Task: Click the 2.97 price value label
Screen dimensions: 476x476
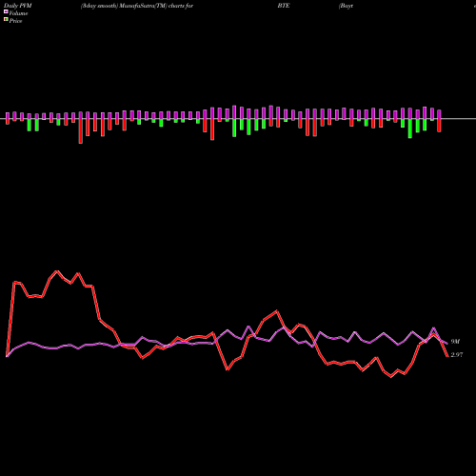Action: [457, 355]
